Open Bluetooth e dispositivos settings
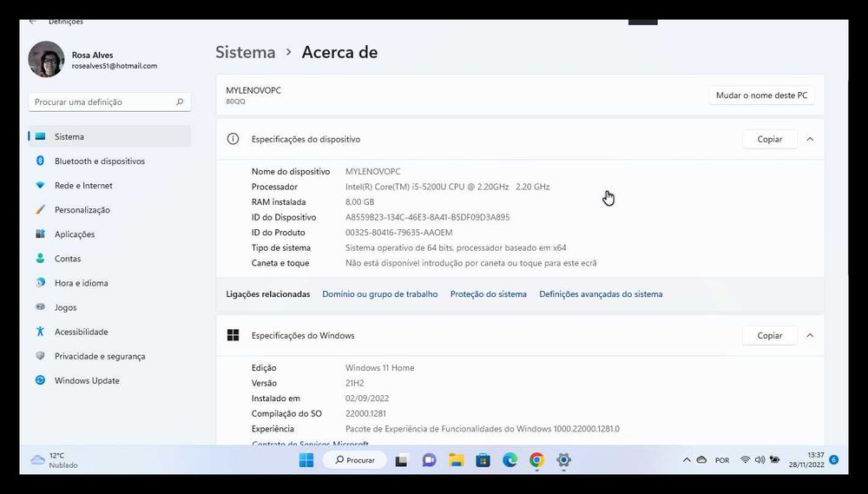Screen dimensions: 868x494 [109, 161]
